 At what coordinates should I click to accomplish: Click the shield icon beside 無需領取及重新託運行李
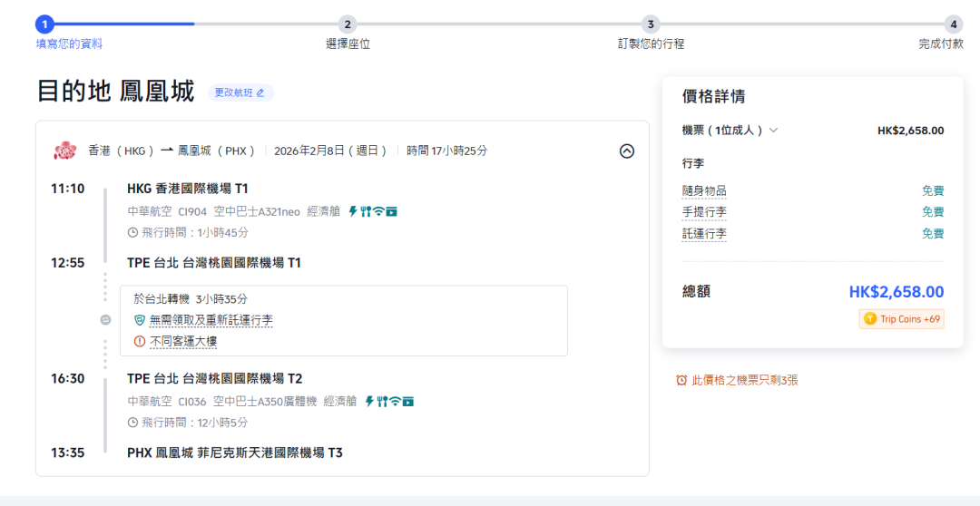(x=140, y=320)
